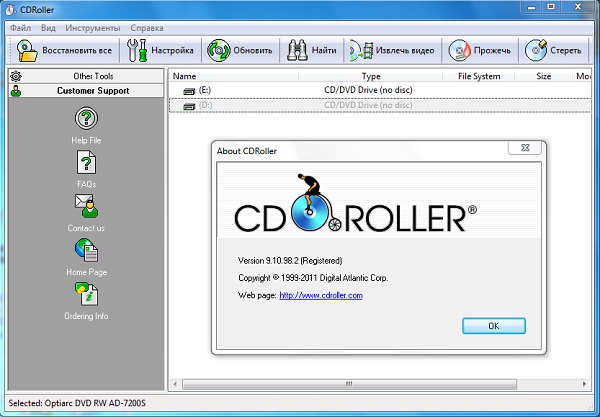Open the Help File icon

[x=86, y=118]
